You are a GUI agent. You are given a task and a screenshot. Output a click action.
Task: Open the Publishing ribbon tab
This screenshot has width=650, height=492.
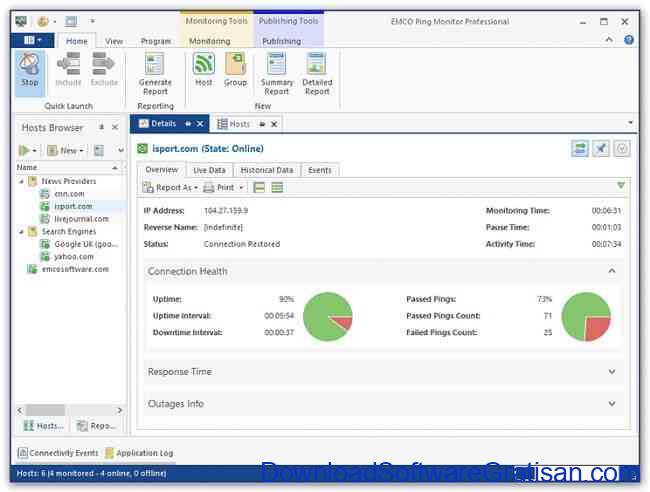click(281, 41)
